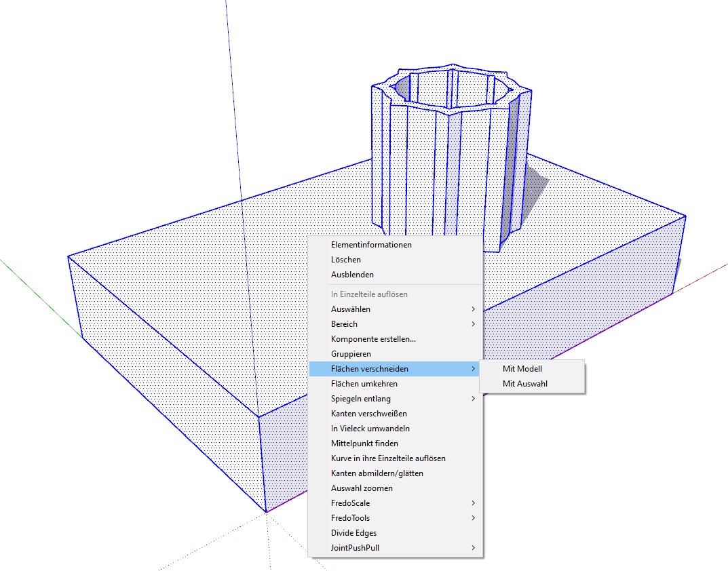This screenshot has height=571, width=728.
Task: Select Ausblenden to hide the selection
Action: (352, 275)
